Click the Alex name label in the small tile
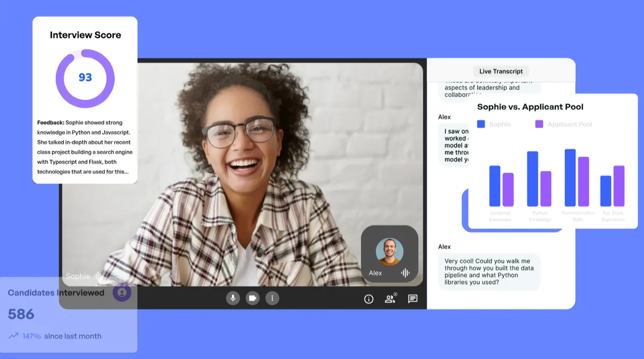 point(376,273)
